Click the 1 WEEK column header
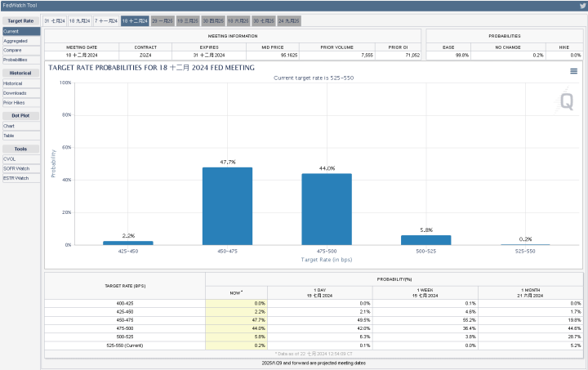Image resolution: width=588 pixels, height=370 pixels. coord(425,292)
